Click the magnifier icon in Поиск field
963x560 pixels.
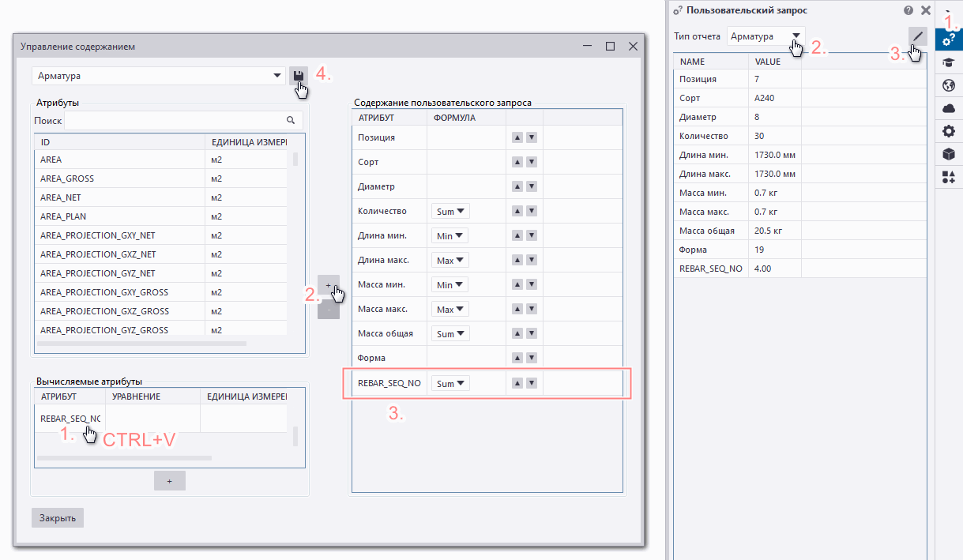290,120
